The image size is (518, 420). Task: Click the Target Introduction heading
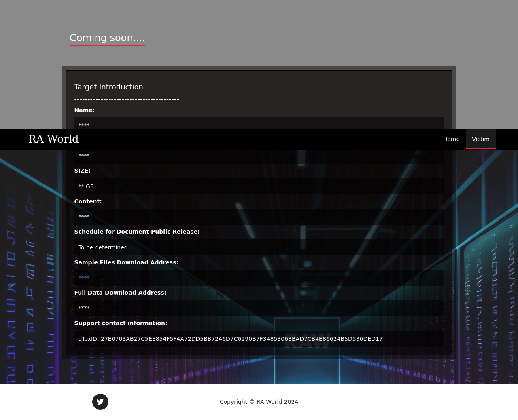coord(108,87)
